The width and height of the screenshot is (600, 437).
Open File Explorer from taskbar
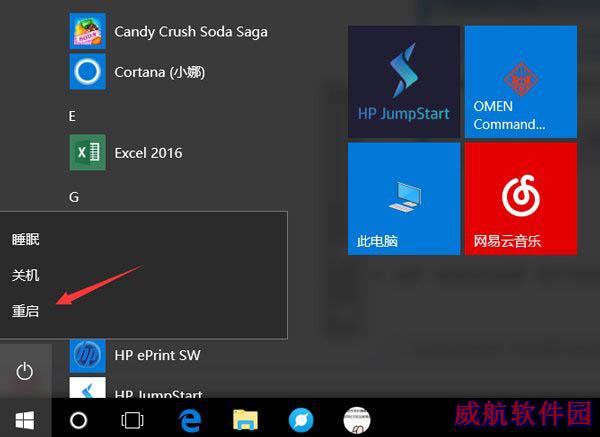pyautogui.click(x=245, y=420)
